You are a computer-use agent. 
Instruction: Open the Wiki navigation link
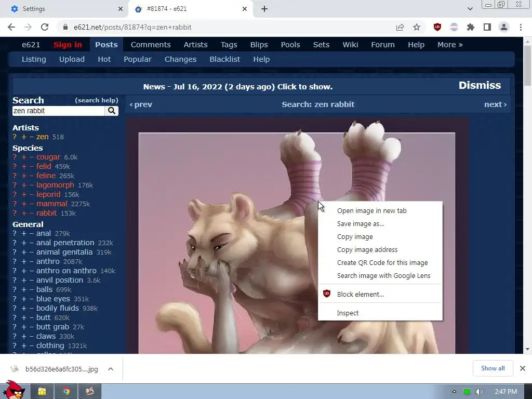tap(351, 45)
